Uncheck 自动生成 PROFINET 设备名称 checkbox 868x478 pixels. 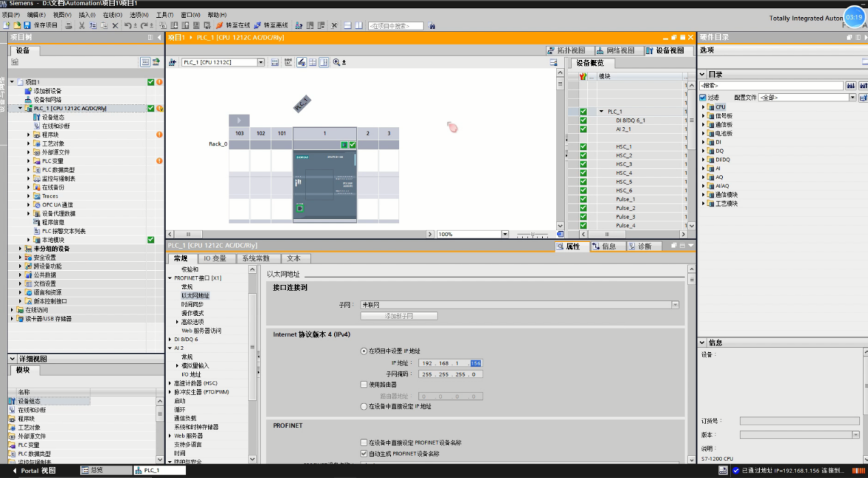[x=364, y=453]
